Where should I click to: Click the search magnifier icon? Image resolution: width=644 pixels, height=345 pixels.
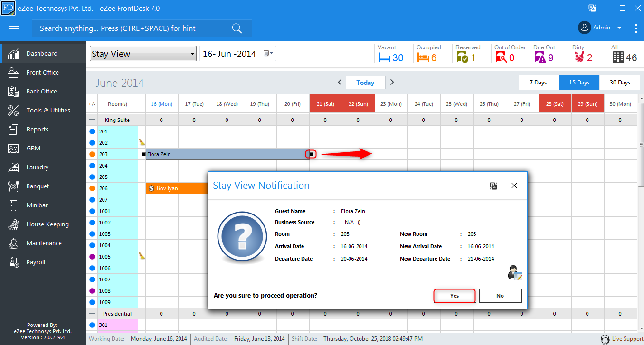237,28
